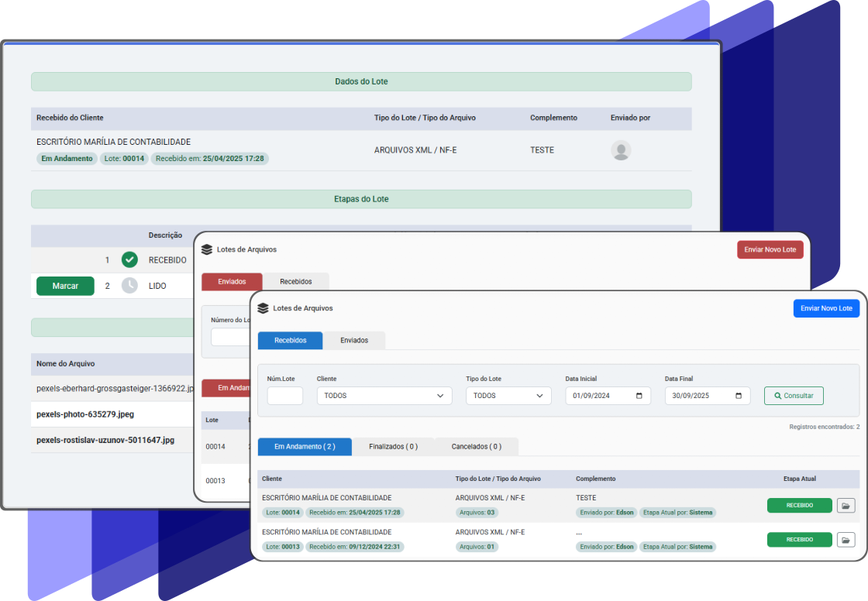
Task: Click the clock icon beside LIDO step
Action: (129, 286)
